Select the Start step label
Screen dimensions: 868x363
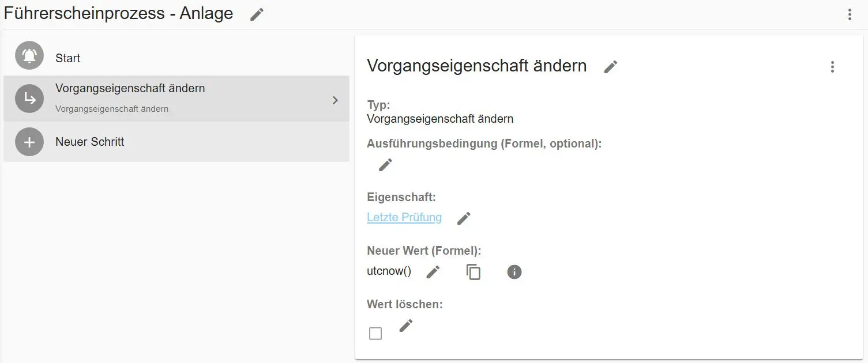pos(68,58)
